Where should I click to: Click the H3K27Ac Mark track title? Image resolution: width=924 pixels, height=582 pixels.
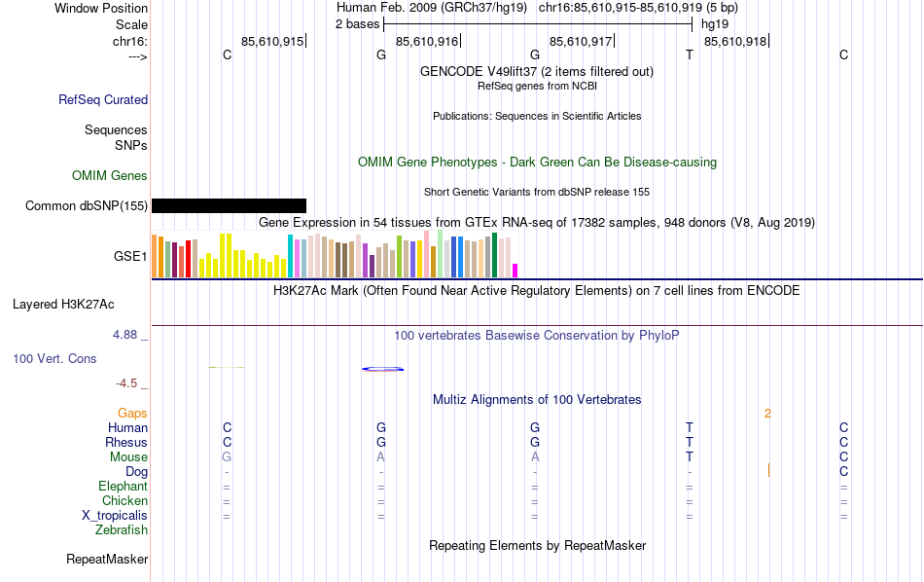[x=536, y=291]
